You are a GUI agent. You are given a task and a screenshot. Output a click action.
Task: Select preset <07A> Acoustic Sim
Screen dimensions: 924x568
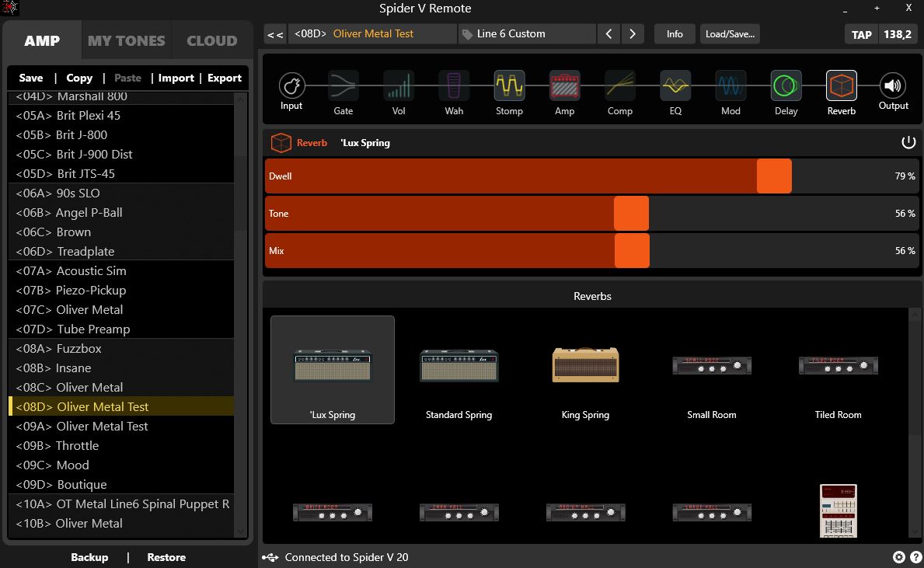(121, 270)
